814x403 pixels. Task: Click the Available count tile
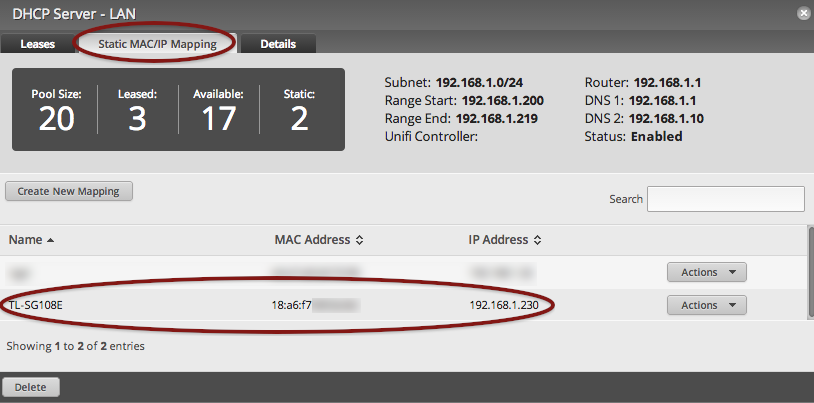(219, 110)
